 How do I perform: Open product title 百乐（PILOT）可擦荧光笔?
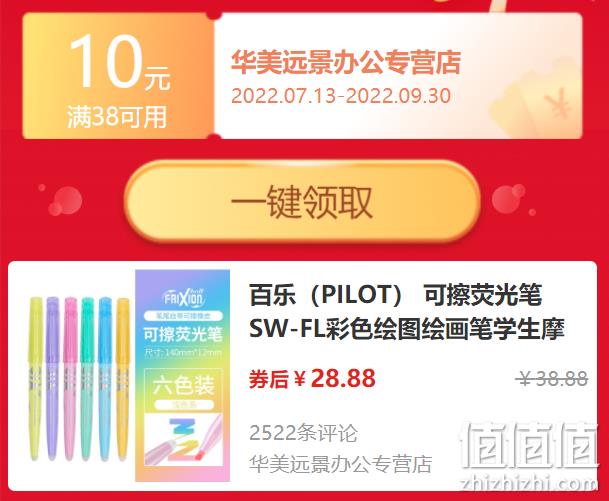(x=395, y=296)
